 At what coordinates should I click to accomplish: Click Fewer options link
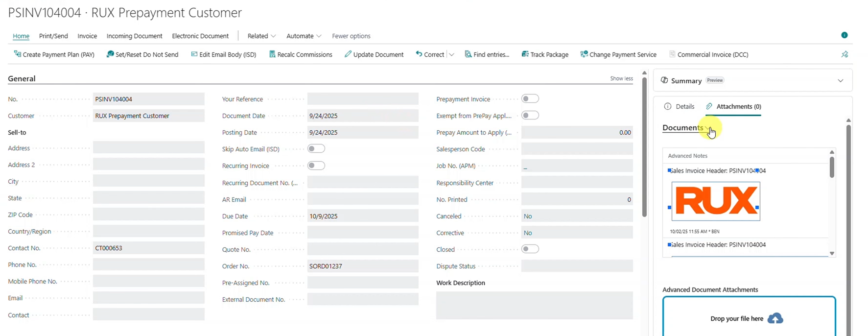[x=351, y=36]
